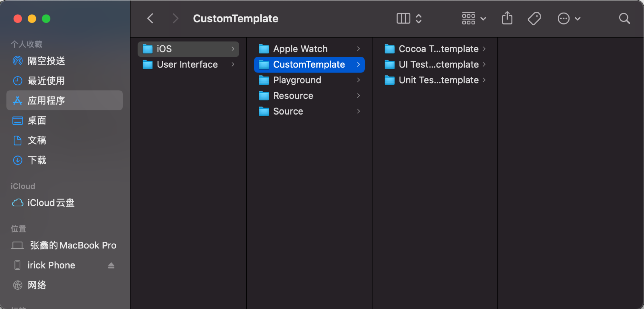Open the item grouping dropdown
The height and width of the screenshot is (309, 644).
click(x=474, y=19)
